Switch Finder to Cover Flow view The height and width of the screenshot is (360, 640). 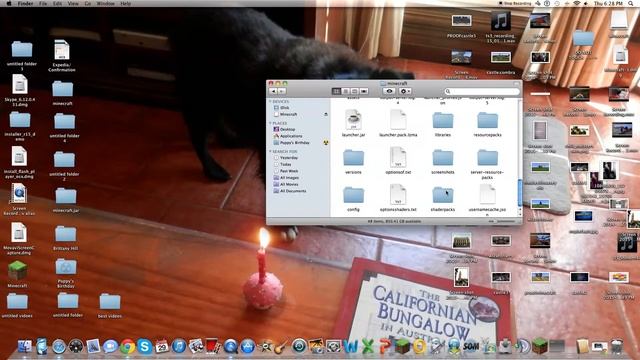click(364, 91)
